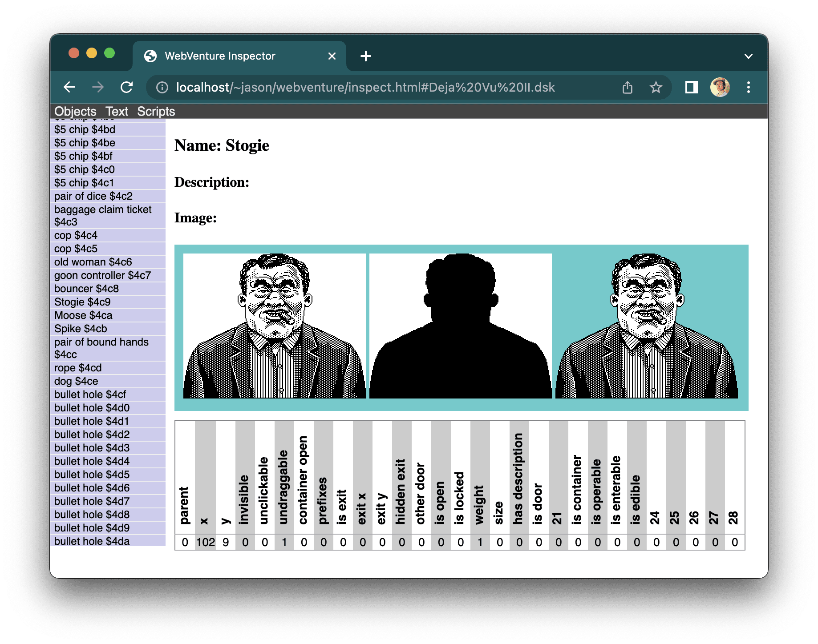The image size is (818, 644).
Task: Select Moose $4ca in object list
Action: (108, 315)
